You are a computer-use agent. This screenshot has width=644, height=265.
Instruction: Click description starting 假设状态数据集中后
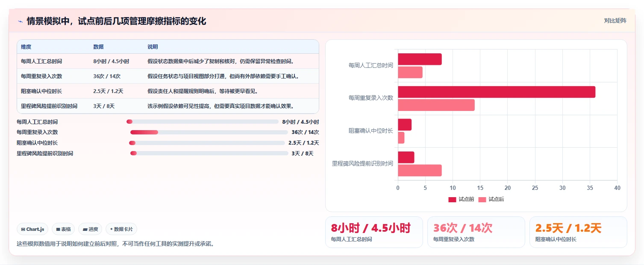point(221,61)
